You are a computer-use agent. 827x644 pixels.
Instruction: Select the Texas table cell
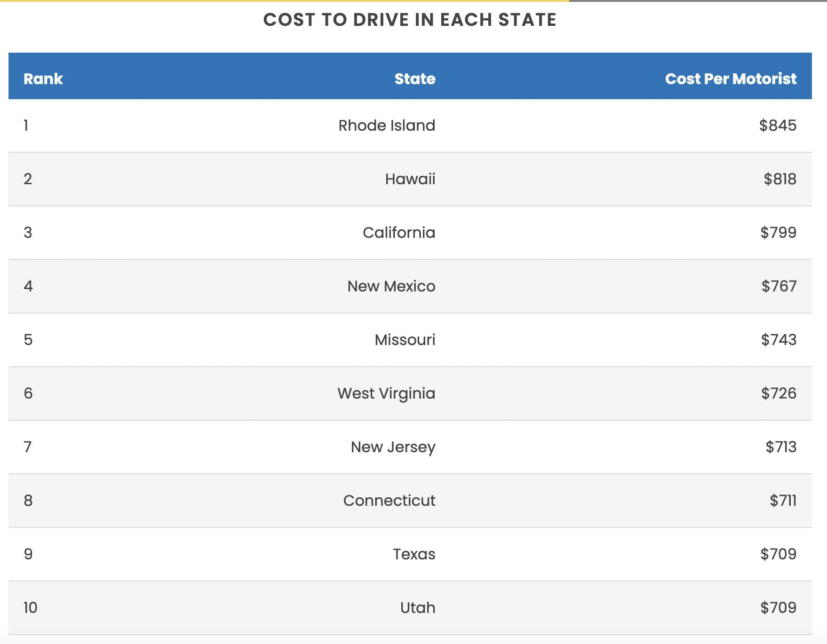pos(414,554)
